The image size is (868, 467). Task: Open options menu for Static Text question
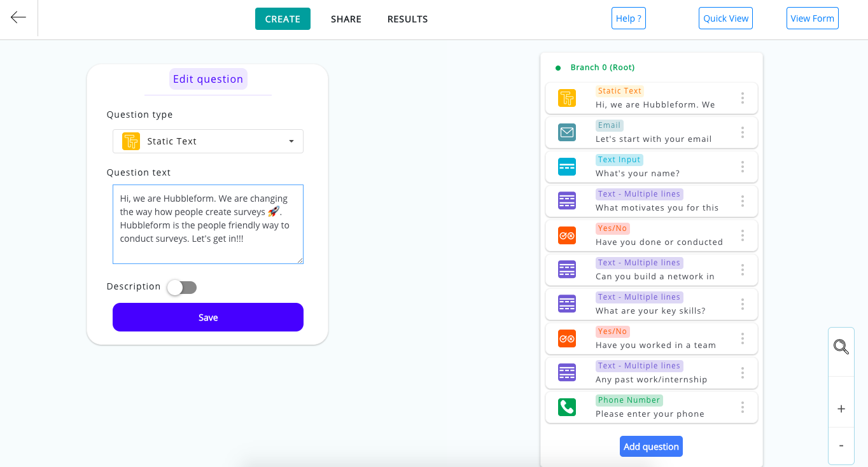742,98
